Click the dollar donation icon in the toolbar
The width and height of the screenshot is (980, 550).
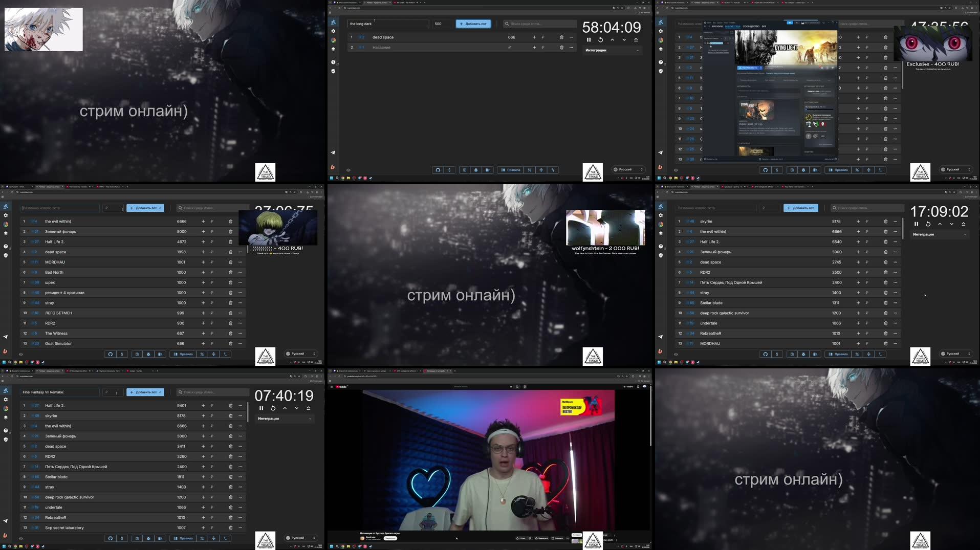(450, 170)
